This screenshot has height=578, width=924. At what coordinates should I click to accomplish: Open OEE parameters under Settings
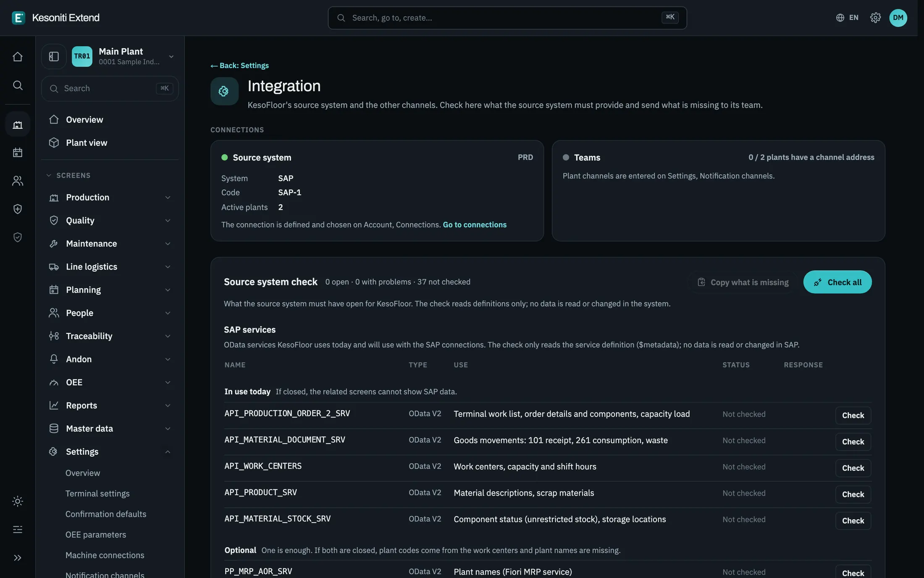click(96, 535)
